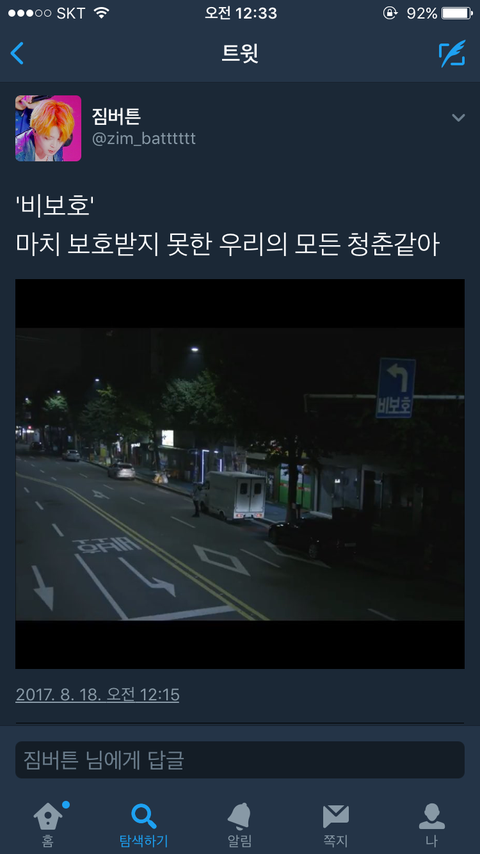This screenshot has height=854, width=480.
Task: Open tweet timestamp 2017. 8. 18. 오전 12:15
Action: (x=98, y=694)
